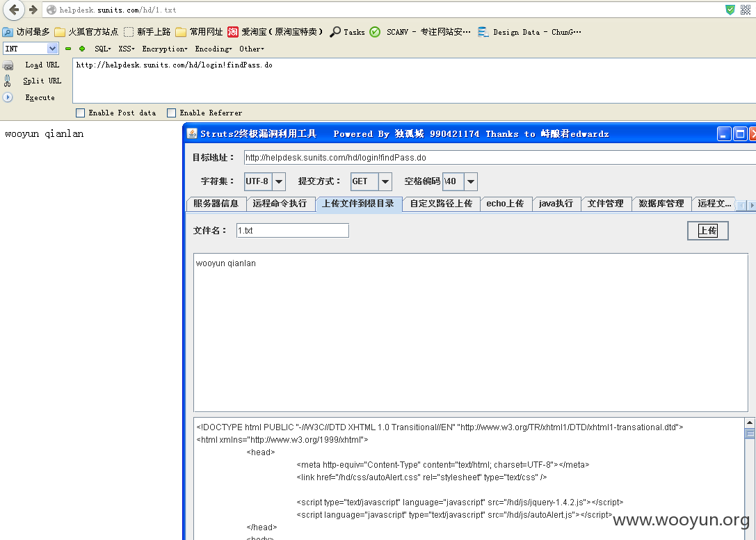Click the 上传 upload button
The height and width of the screenshot is (540, 756).
tap(707, 231)
